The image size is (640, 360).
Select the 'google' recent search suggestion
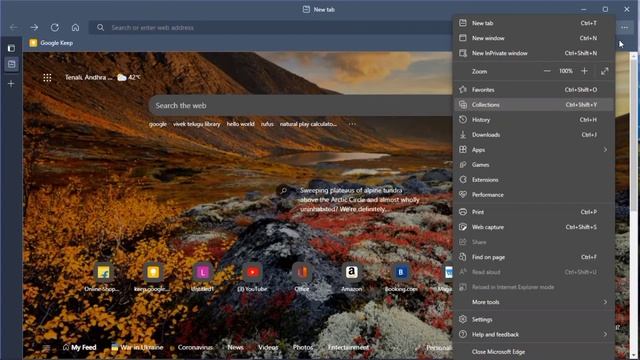(x=158, y=124)
